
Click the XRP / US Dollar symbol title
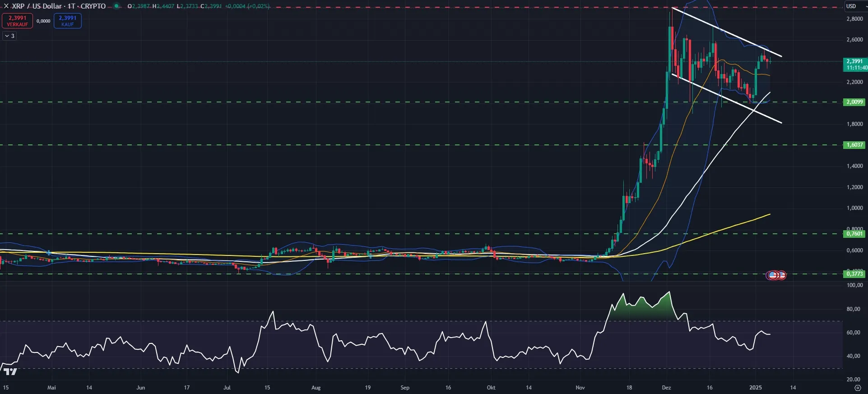point(59,6)
